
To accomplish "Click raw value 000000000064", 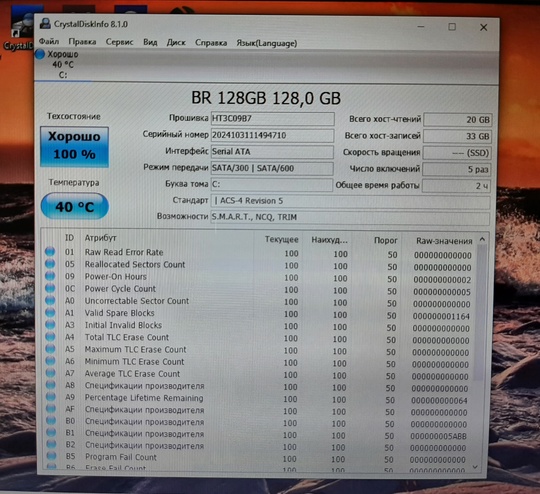I will tap(439, 401).
